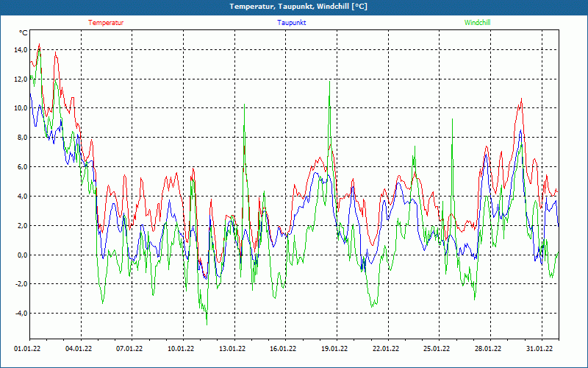
Task: Click the blue Taupunkt legend label
Action: click(291, 23)
